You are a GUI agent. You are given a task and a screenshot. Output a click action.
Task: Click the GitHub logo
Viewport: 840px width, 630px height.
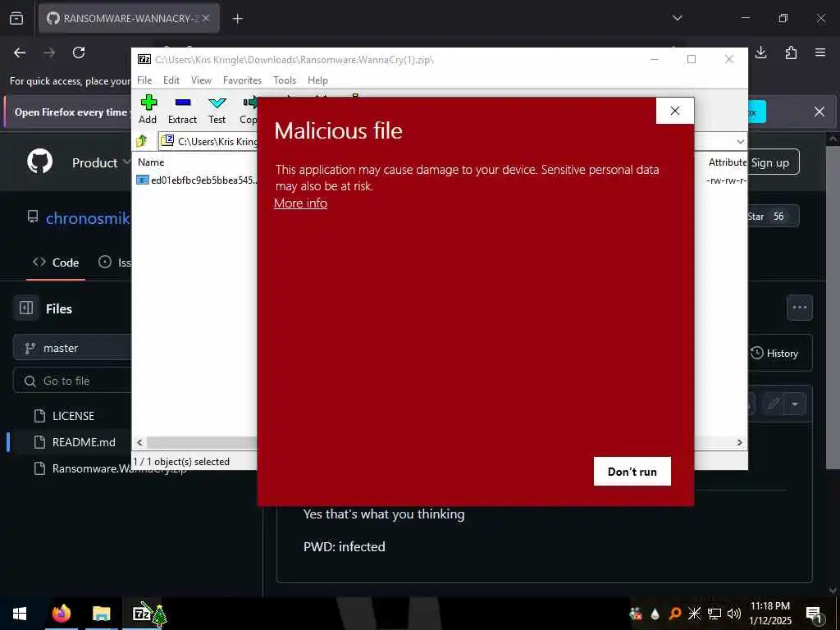click(40, 162)
